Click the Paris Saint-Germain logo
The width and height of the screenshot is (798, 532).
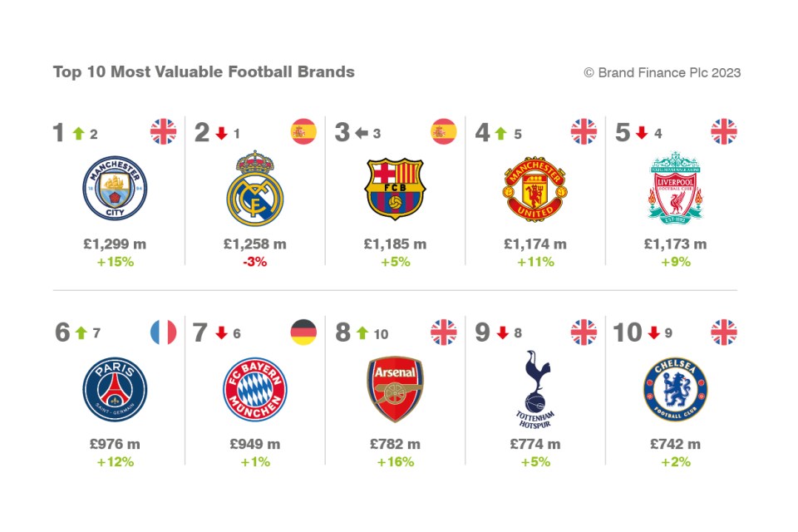115,389
